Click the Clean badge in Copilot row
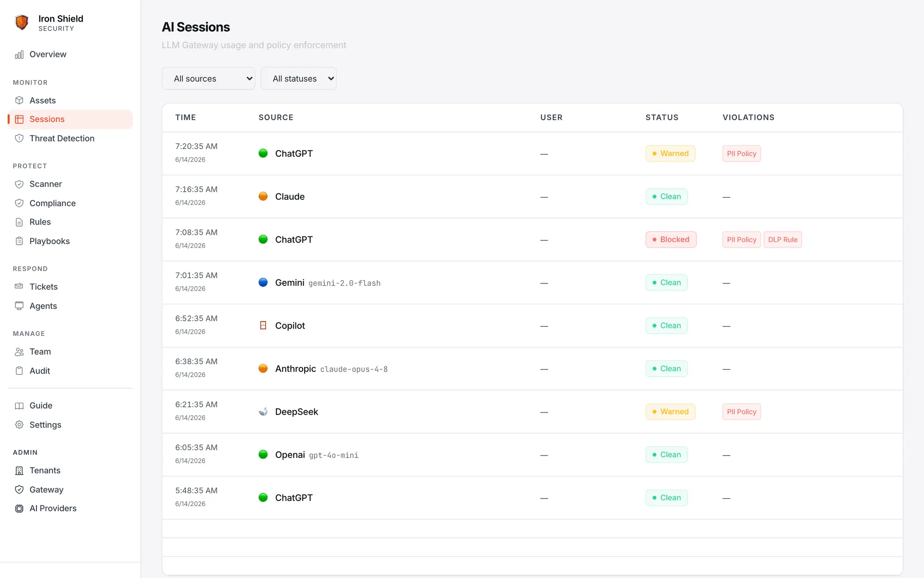The image size is (924, 578). click(666, 326)
